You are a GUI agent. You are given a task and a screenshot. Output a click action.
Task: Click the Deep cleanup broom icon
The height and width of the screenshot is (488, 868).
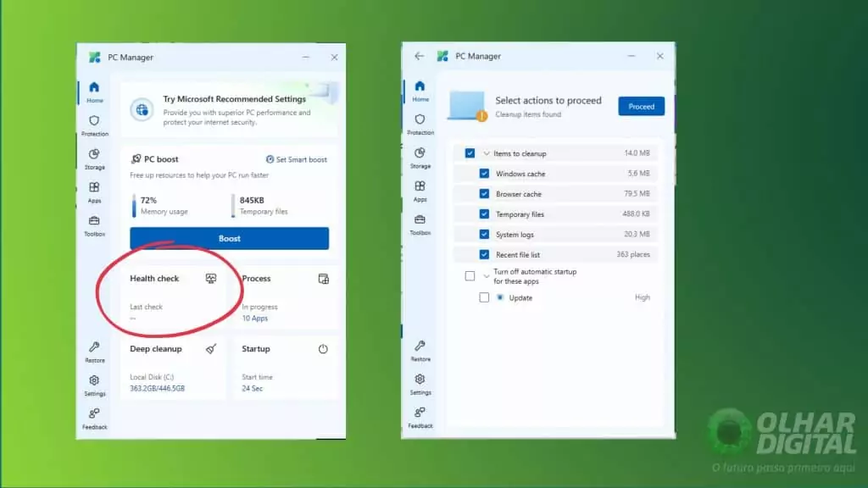coord(211,348)
